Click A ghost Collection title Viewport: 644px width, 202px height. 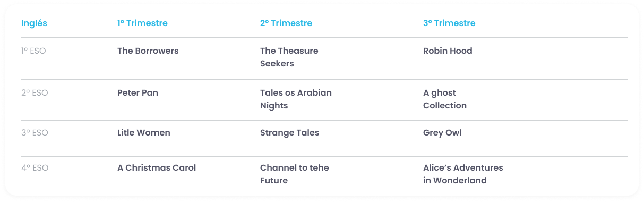point(445,99)
